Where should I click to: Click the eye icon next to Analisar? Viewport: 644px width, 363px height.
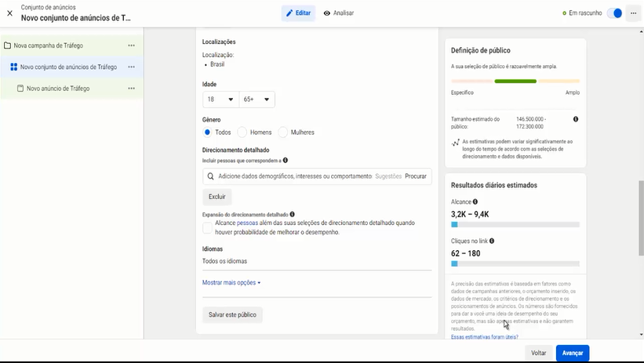(327, 13)
